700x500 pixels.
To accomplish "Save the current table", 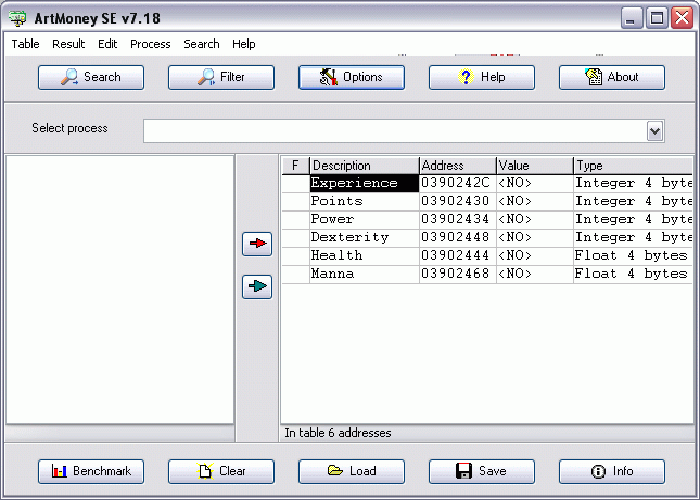I will pyautogui.click(x=481, y=471).
